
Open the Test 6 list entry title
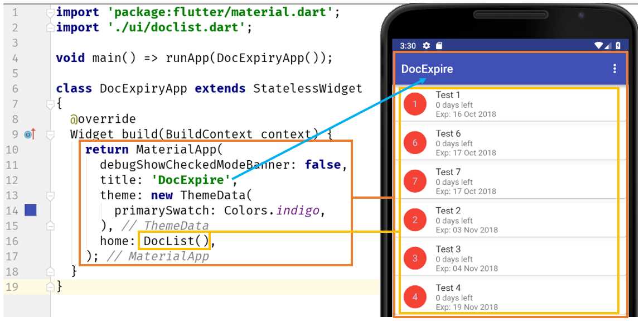pos(448,133)
